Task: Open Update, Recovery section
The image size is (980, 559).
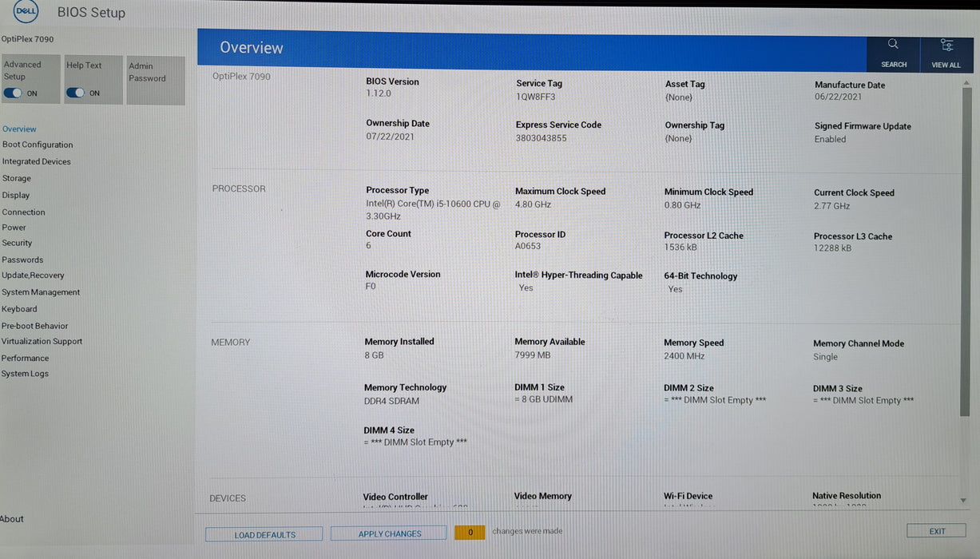Action: (33, 275)
